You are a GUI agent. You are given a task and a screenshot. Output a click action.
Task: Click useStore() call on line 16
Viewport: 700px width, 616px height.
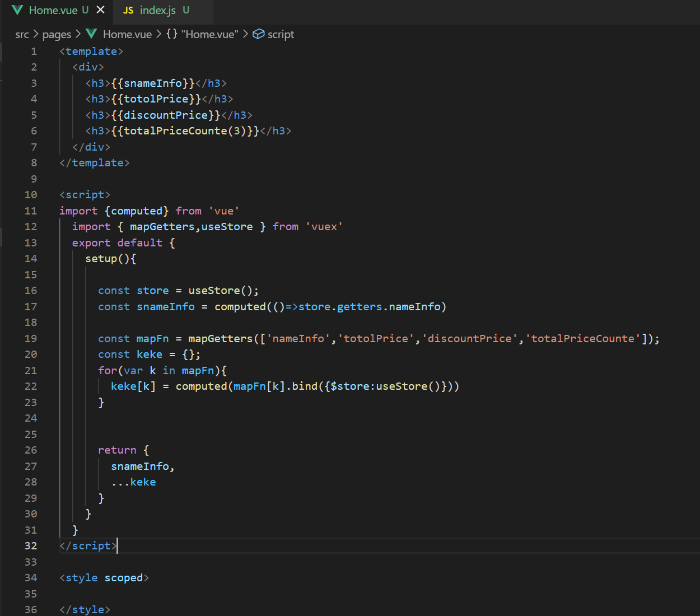coord(221,291)
